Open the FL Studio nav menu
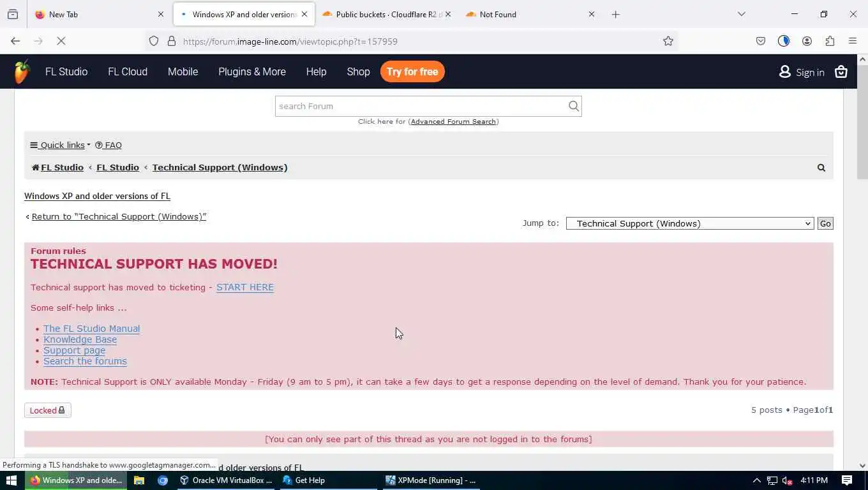Screen dimensions: 868x490 [x=66, y=71]
